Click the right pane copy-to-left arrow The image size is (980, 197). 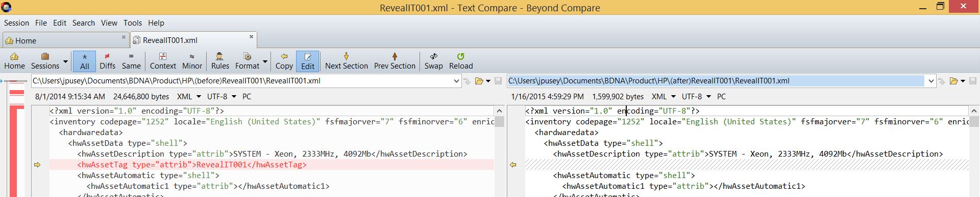[x=513, y=165]
